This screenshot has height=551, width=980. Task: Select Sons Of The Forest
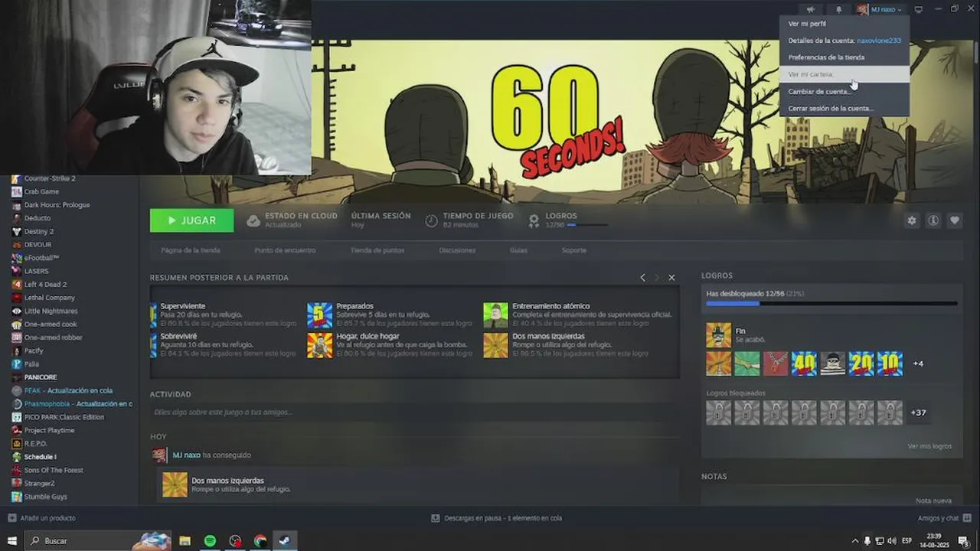click(x=54, y=470)
